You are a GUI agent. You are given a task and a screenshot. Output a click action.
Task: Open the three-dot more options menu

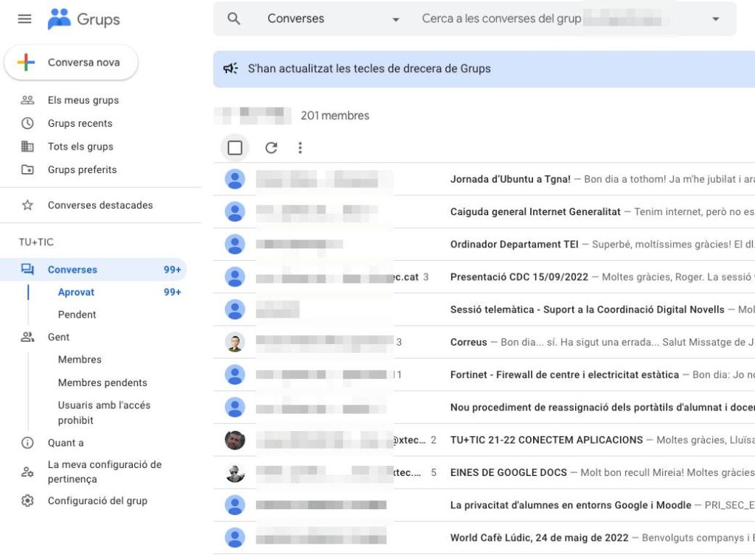click(300, 147)
